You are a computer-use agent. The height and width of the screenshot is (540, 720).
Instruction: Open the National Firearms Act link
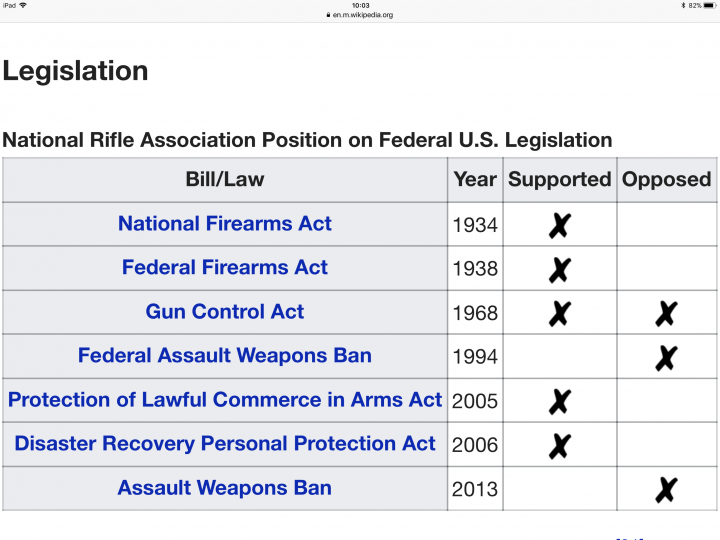225,224
